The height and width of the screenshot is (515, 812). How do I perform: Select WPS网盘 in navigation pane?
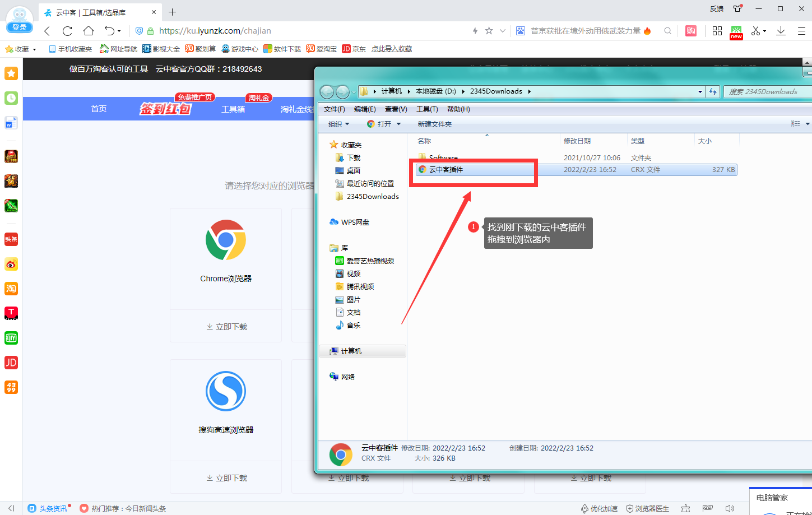pos(350,222)
